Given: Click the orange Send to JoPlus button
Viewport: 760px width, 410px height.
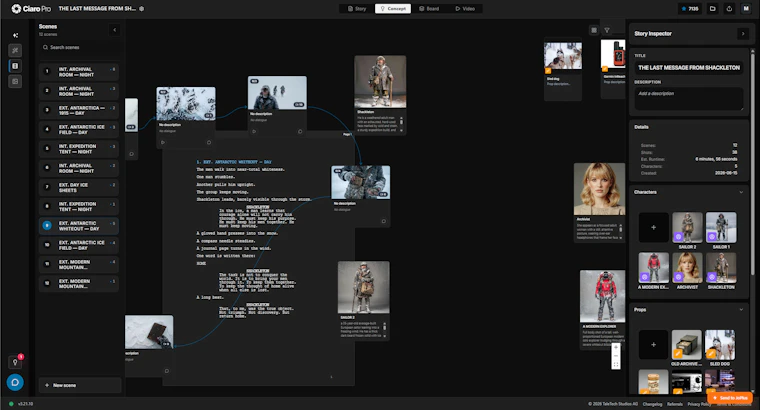Looking at the screenshot, I should [x=730, y=398].
